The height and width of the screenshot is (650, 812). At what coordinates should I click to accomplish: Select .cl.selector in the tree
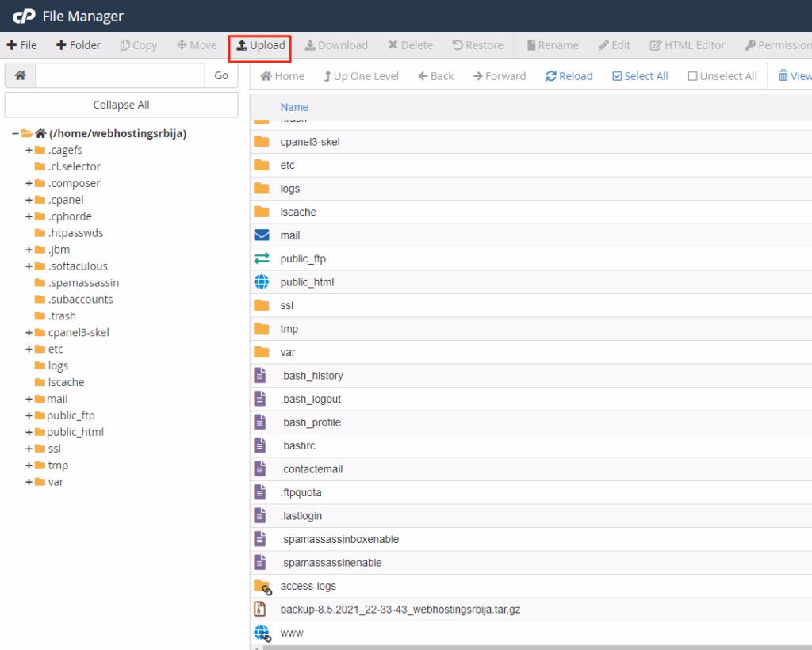point(74,166)
